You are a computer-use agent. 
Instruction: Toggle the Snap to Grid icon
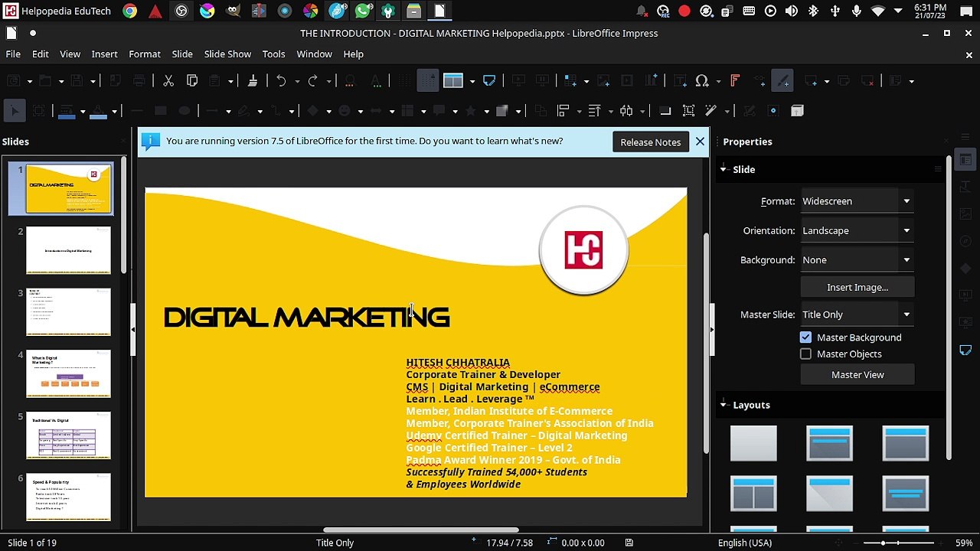[x=427, y=81]
